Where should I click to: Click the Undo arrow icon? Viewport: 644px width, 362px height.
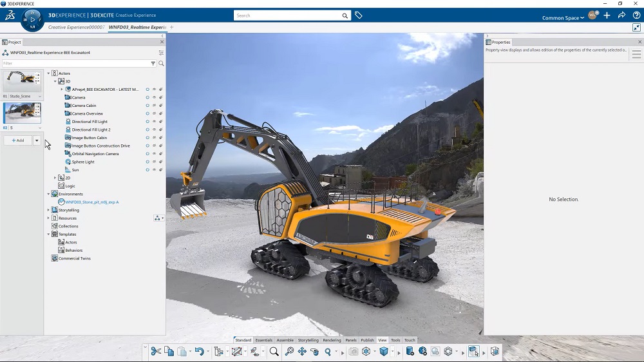pos(199,351)
